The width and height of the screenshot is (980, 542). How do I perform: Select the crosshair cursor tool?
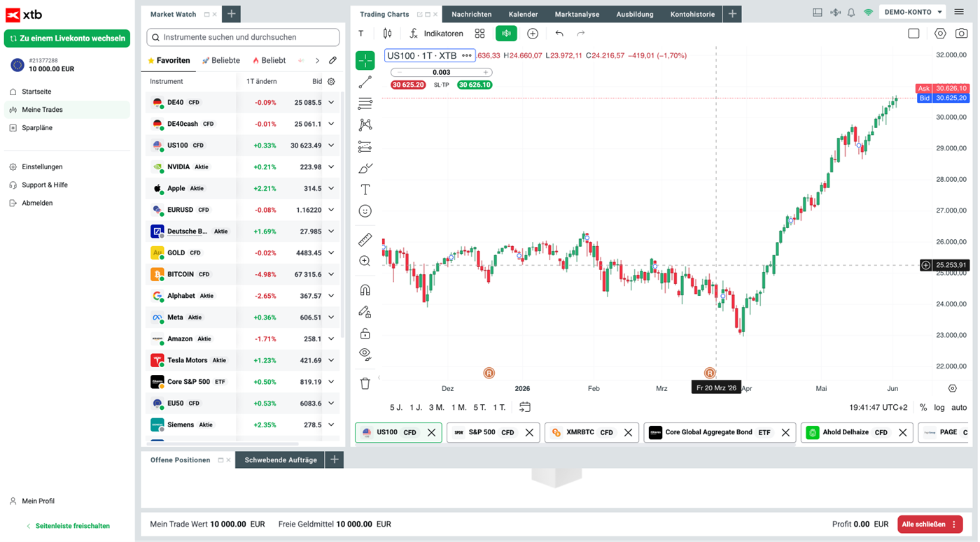[365, 61]
